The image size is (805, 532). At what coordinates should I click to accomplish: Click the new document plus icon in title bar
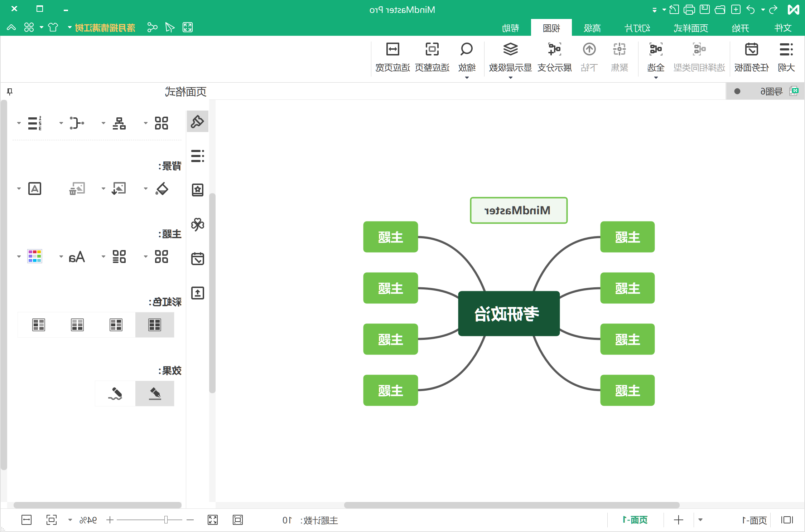(x=736, y=10)
